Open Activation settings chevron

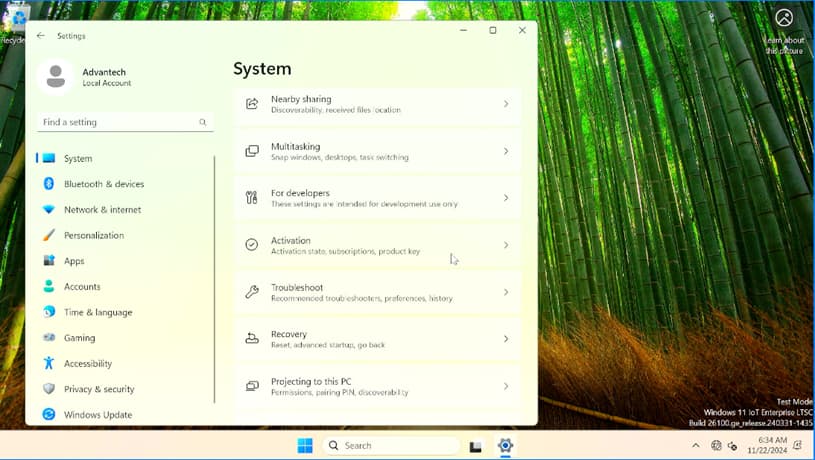click(x=506, y=245)
